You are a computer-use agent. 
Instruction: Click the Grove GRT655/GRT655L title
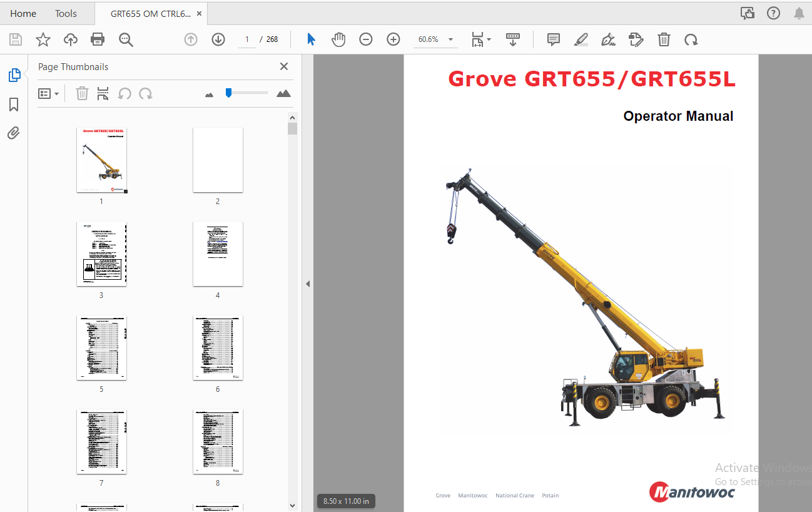click(x=592, y=79)
